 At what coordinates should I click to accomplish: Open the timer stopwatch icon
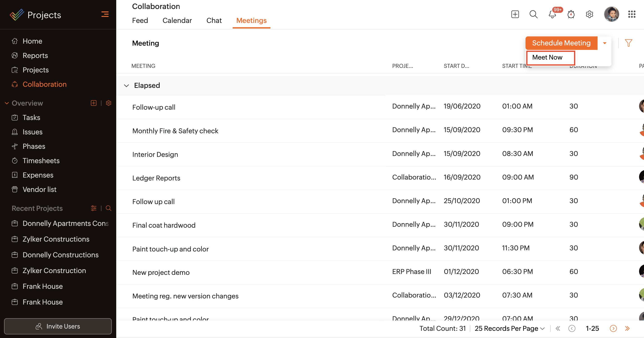571,14
